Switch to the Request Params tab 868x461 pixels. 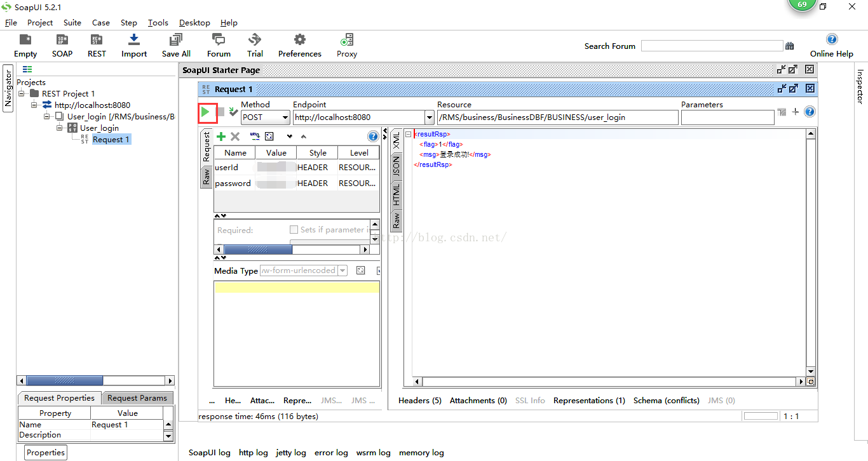click(137, 398)
